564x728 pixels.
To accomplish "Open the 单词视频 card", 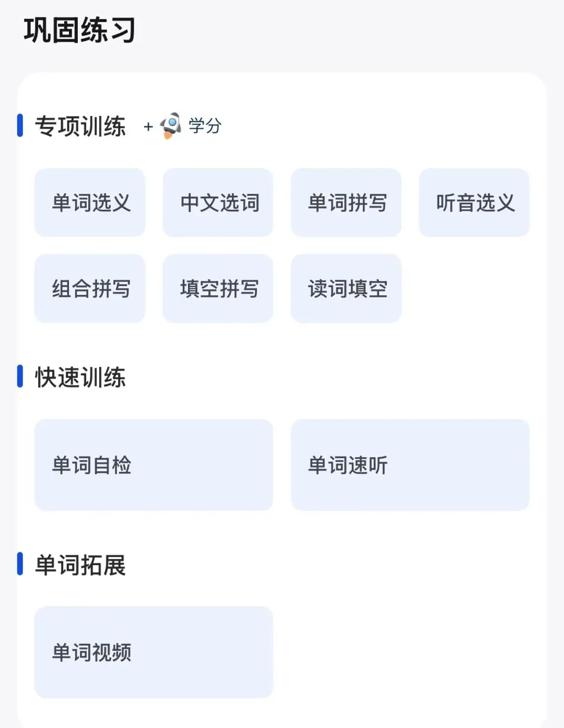I will pos(154,652).
